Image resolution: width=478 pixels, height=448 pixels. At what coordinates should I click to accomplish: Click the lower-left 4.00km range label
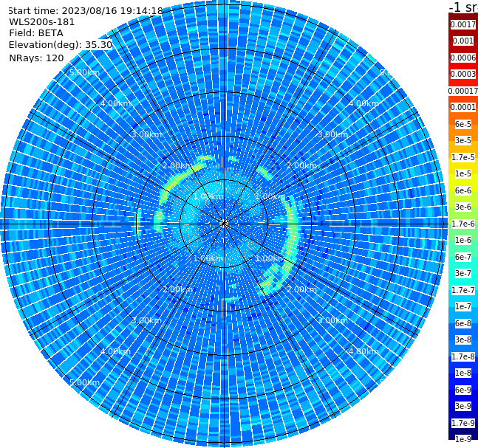(115, 351)
